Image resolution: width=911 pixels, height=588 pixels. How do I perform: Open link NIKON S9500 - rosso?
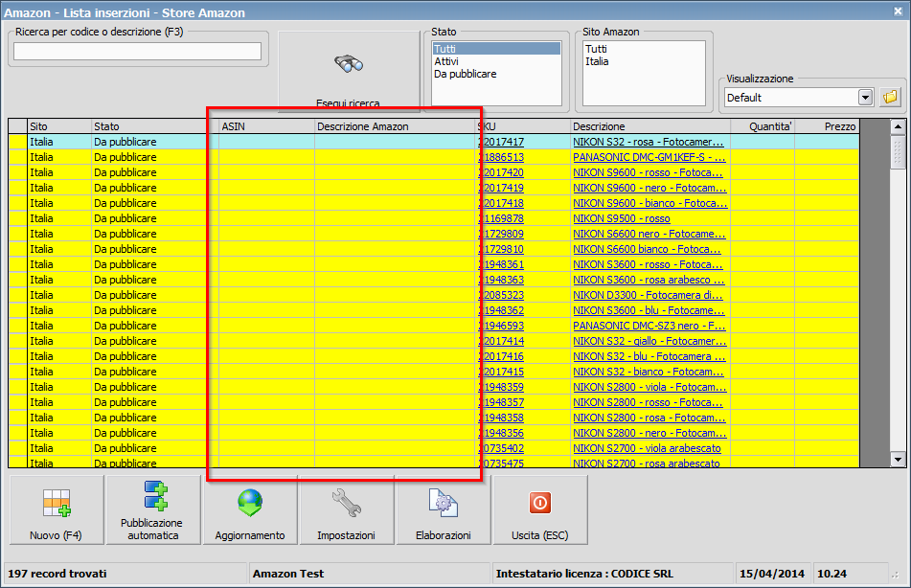click(x=621, y=218)
